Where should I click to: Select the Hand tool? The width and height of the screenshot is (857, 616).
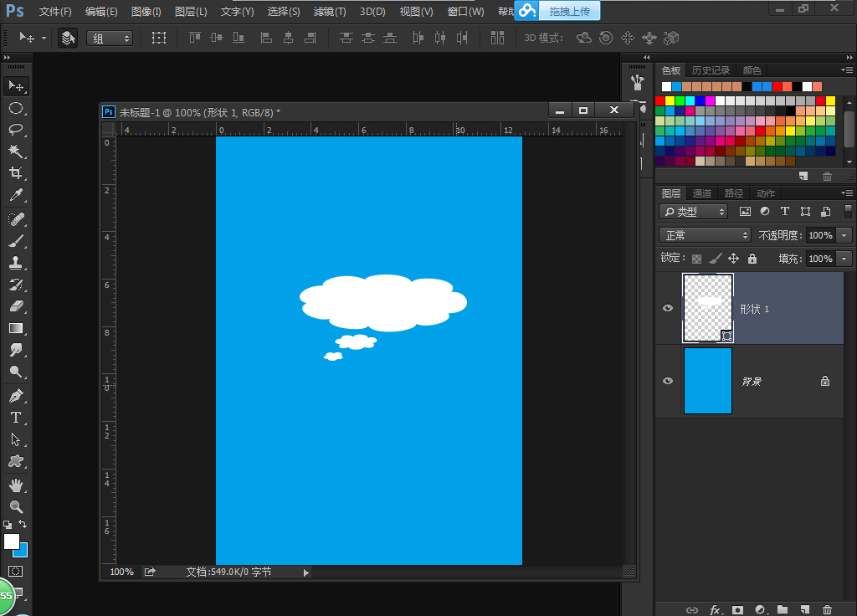(15, 485)
